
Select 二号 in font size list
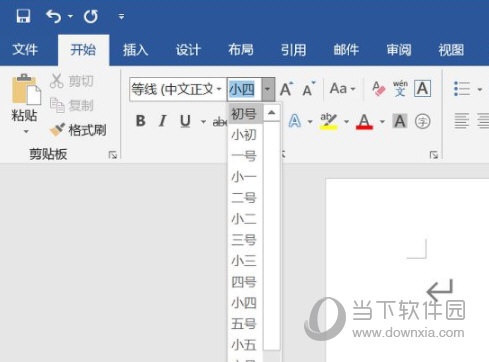click(245, 198)
